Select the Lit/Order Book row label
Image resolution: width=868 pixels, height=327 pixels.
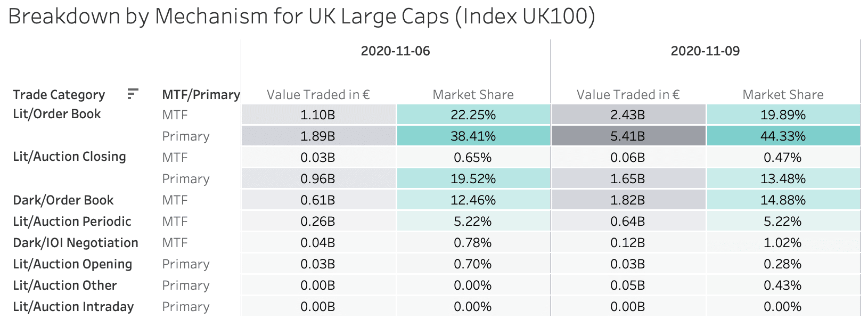57,114
